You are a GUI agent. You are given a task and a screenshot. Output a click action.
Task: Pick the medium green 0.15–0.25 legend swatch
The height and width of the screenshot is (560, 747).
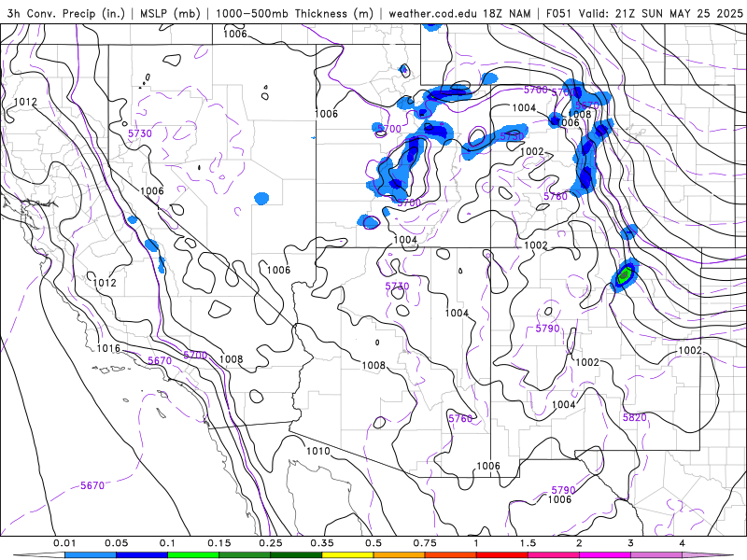pyautogui.click(x=245, y=555)
